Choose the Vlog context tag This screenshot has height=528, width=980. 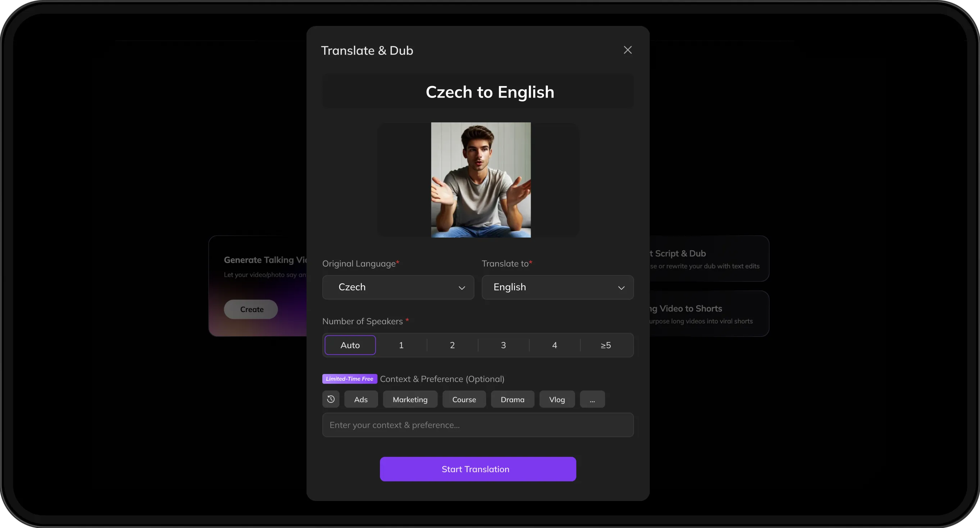coord(557,399)
